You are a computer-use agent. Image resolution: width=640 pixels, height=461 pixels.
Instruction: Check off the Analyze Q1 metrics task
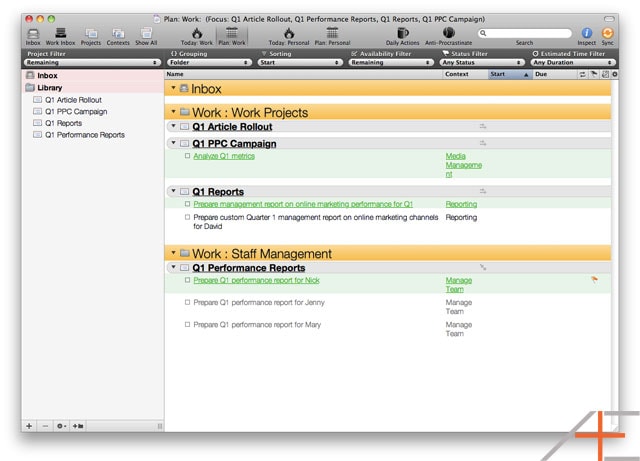point(187,156)
